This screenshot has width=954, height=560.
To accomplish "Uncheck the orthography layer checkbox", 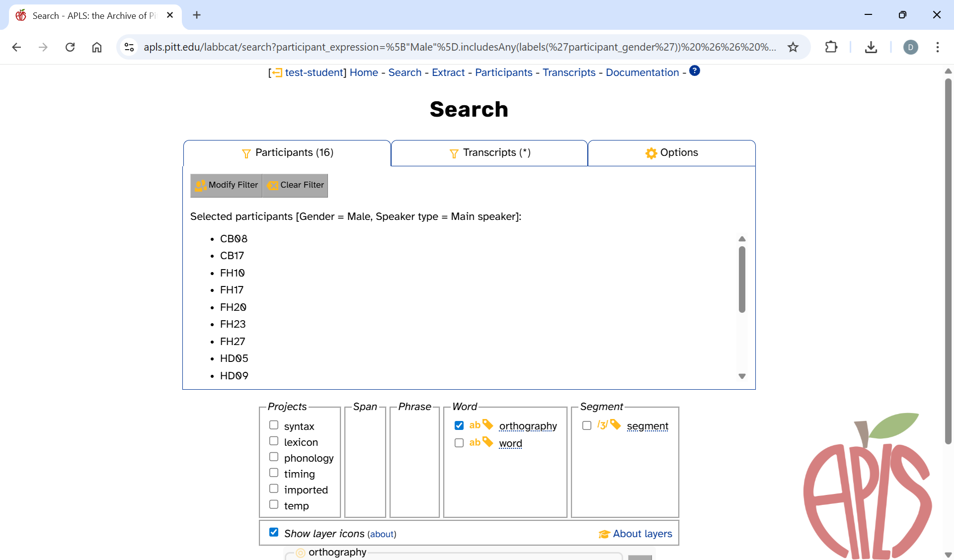I will tap(459, 425).
